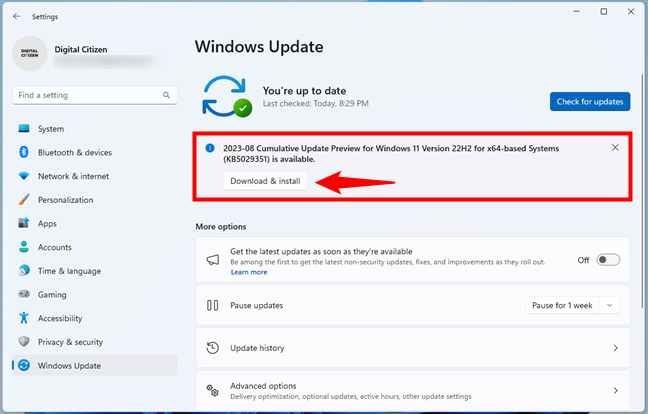Select the Apps sidebar icon
The width and height of the screenshot is (648, 414).
24,223
